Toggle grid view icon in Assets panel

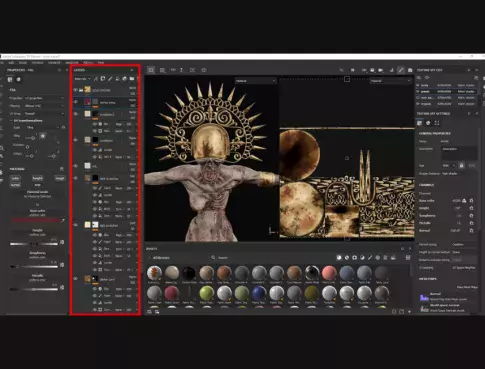coord(408,258)
